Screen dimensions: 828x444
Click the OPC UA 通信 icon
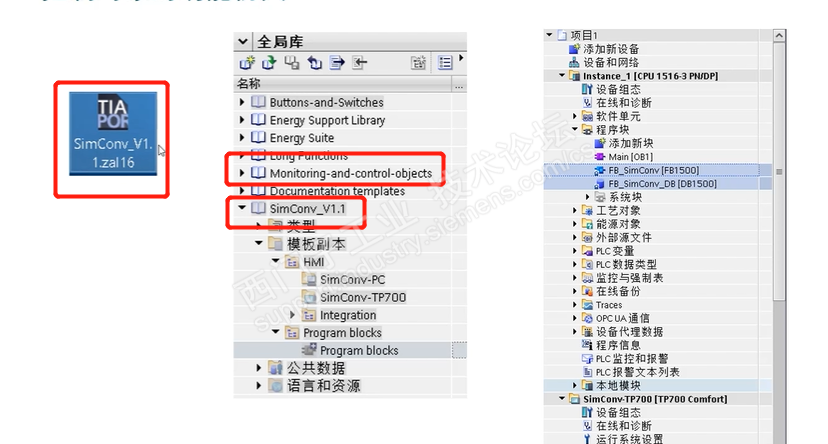587,318
